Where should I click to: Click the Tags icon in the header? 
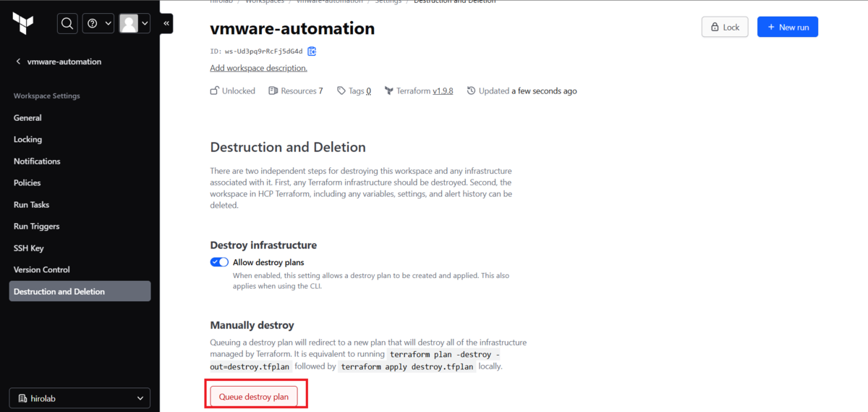point(341,91)
